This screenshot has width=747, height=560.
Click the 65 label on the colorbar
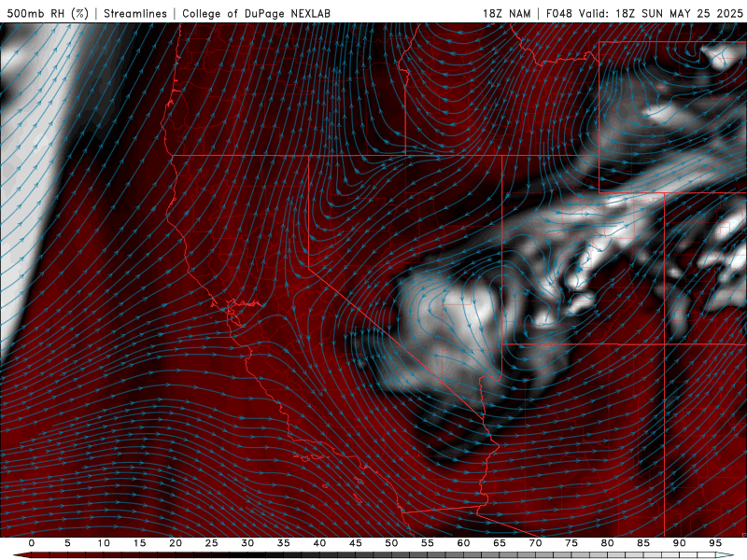click(499, 543)
